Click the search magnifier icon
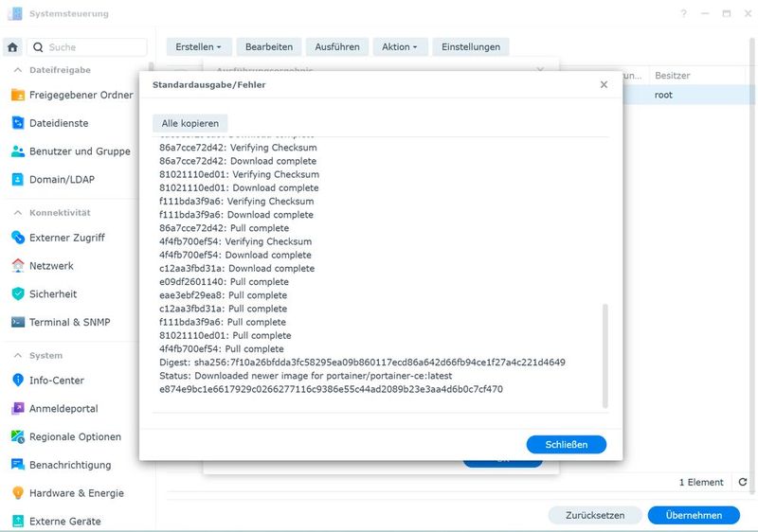The width and height of the screenshot is (758, 532). [x=38, y=47]
